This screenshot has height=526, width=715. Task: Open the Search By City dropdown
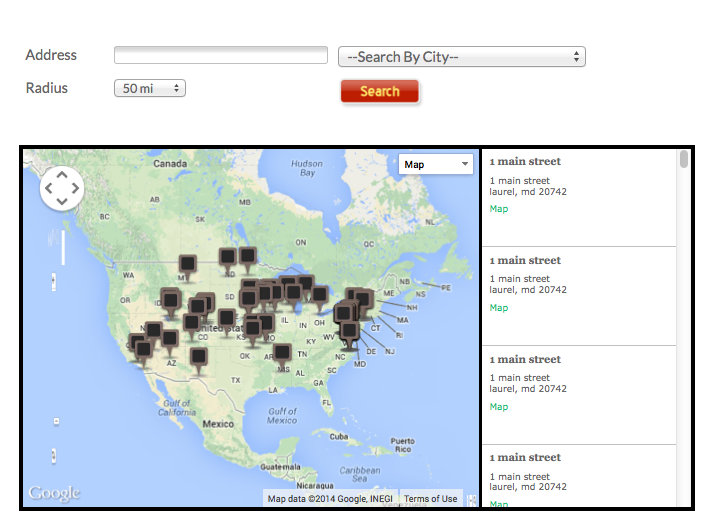click(x=461, y=57)
